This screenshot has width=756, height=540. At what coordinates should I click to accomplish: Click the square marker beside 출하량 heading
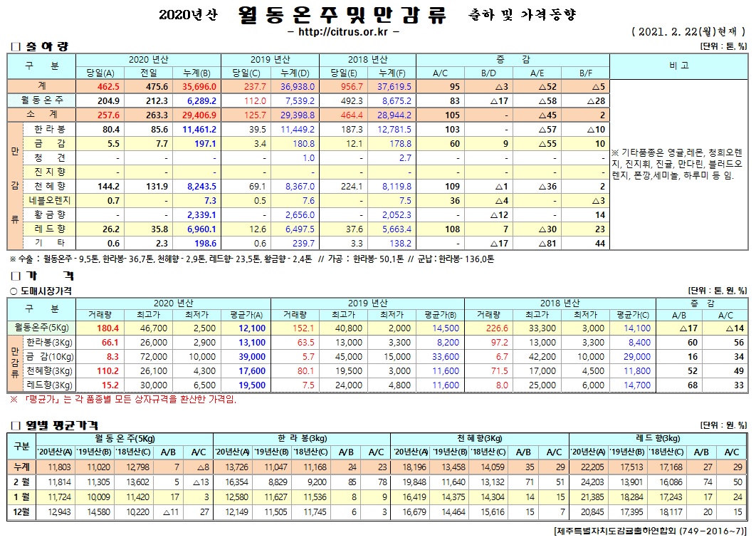14,46
